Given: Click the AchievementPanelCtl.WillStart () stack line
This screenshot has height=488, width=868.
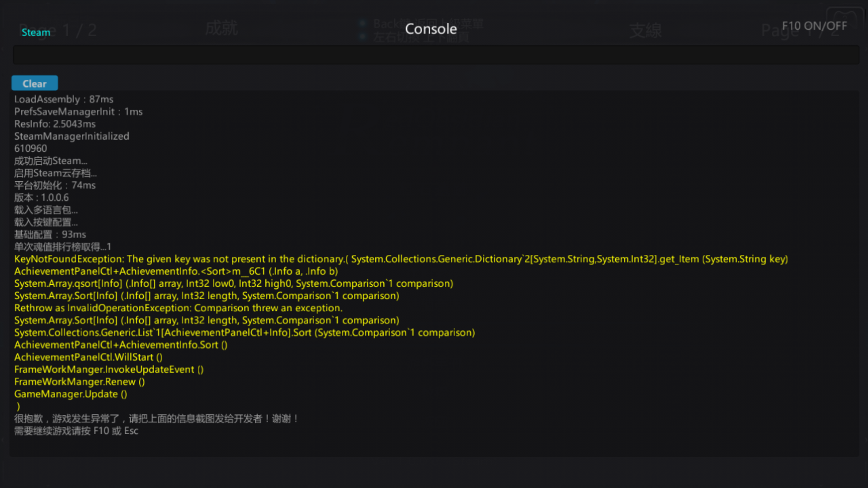Looking at the screenshot, I should 88,357.
